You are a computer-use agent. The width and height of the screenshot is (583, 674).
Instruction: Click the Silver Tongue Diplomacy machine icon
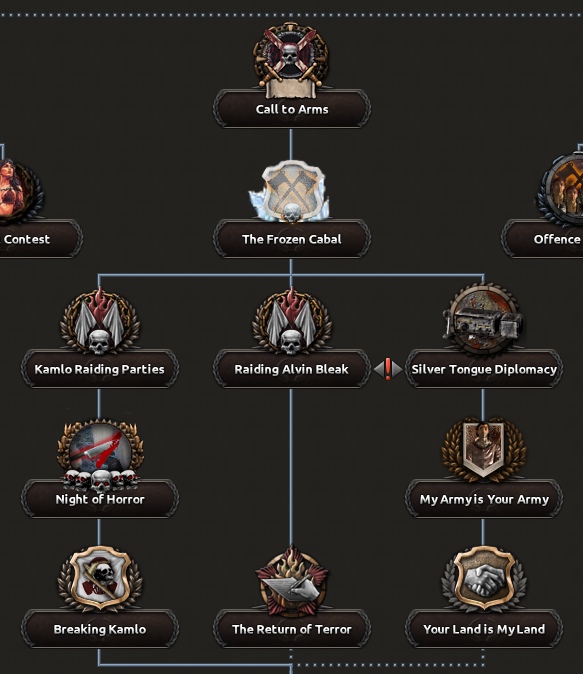(483, 319)
